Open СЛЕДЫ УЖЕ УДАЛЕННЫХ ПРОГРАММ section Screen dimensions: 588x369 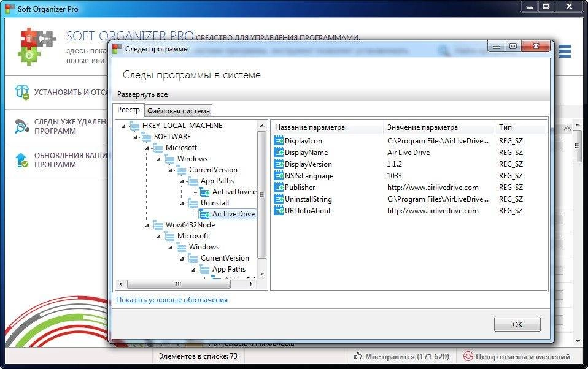tap(56, 126)
